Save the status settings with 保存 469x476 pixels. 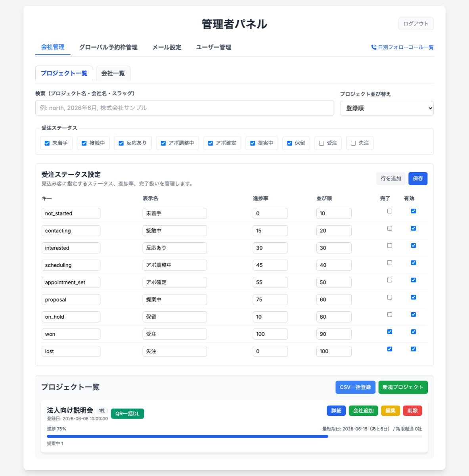pyautogui.click(x=418, y=178)
